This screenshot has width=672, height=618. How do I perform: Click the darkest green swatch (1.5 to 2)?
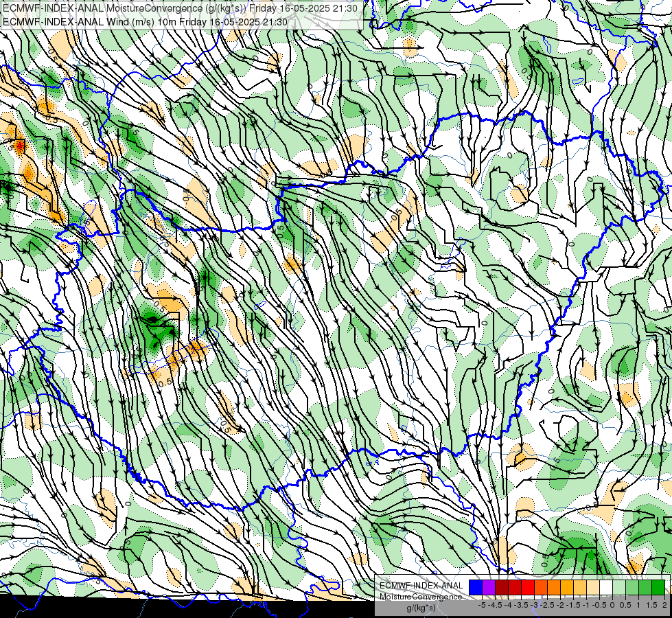pos(658,587)
